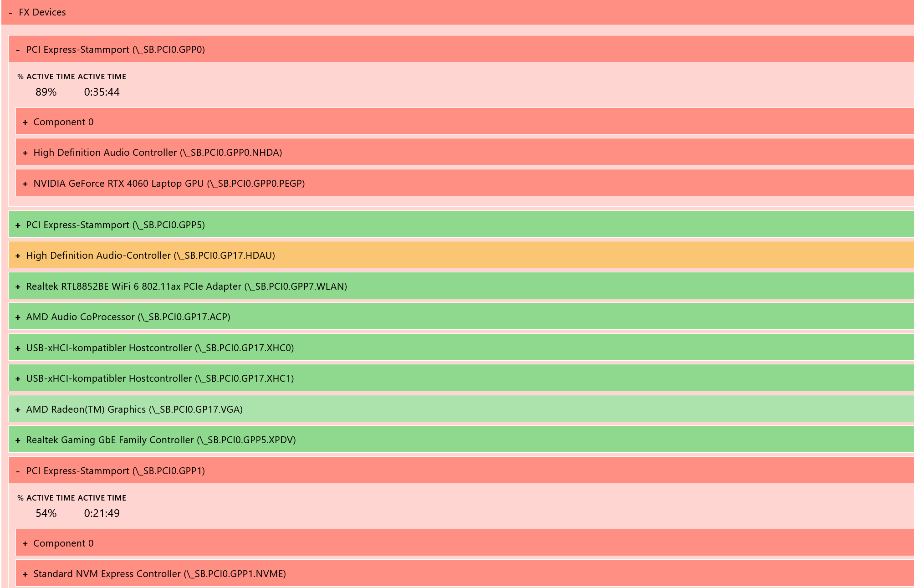The height and width of the screenshot is (588, 914).
Task: Expand Component 0 under GPP0 port
Action: pyautogui.click(x=25, y=122)
